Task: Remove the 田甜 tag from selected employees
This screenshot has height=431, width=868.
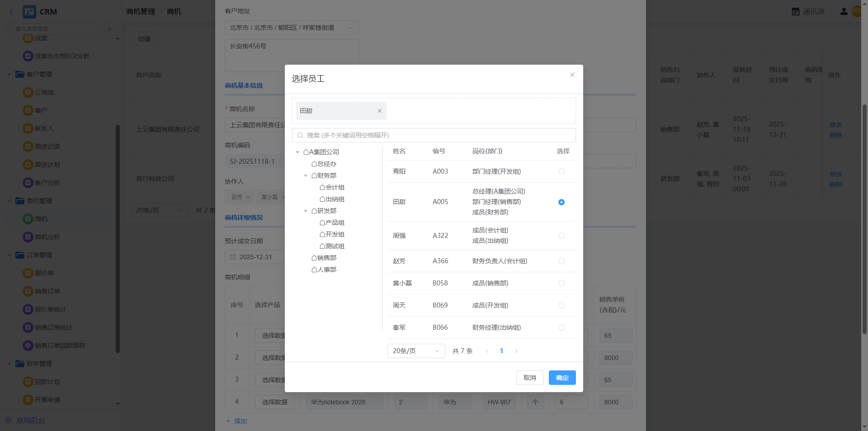Action: [x=380, y=111]
